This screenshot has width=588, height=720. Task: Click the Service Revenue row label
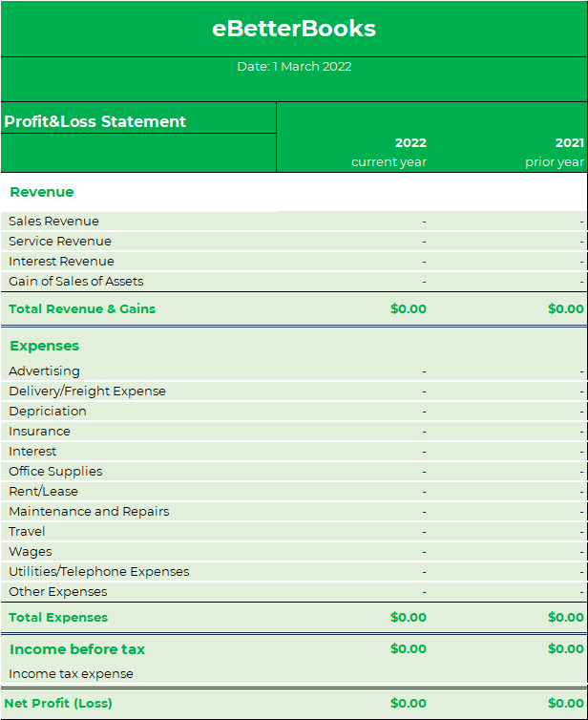pyautogui.click(x=60, y=242)
